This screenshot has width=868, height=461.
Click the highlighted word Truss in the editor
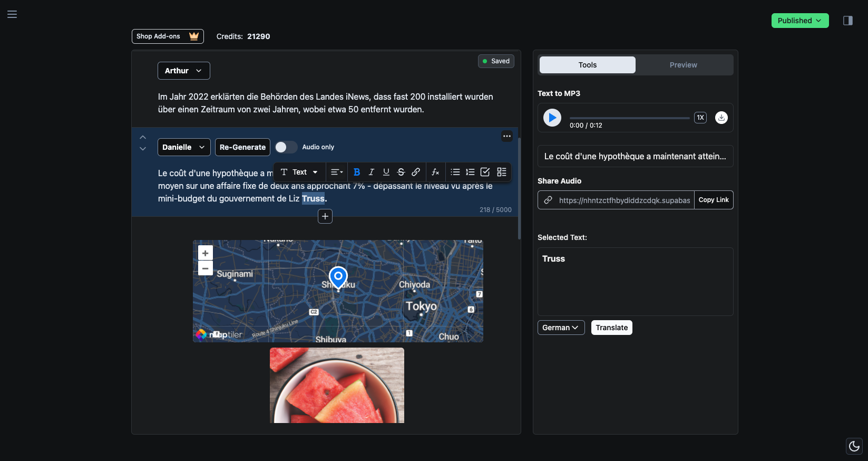pyautogui.click(x=313, y=199)
